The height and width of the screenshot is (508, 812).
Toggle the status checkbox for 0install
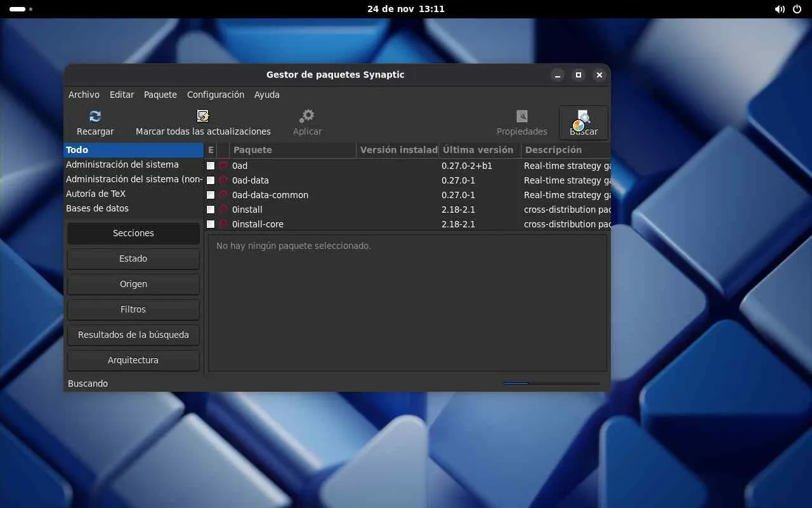click(211, 210)
